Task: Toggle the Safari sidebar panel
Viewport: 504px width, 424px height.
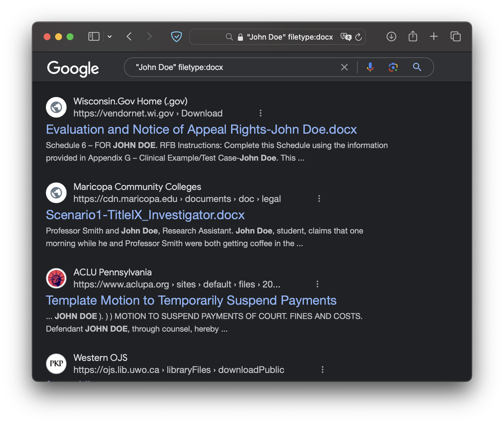Action: 94,37
